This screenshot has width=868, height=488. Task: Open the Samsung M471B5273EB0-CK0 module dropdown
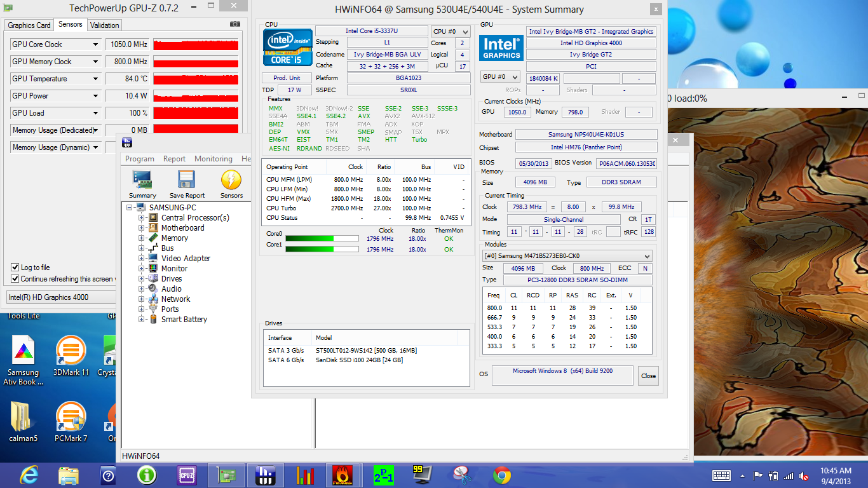(567, 256)
